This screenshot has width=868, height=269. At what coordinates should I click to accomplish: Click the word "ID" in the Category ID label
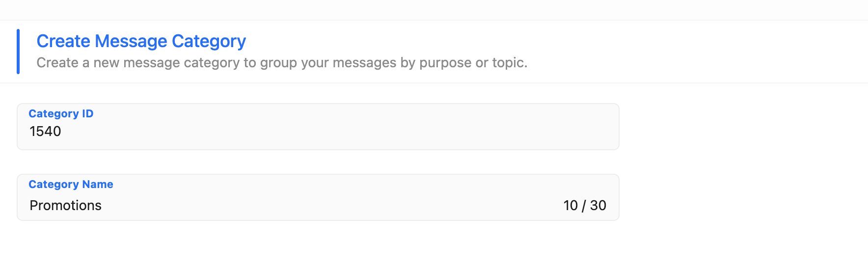click(x=87, y=114)
